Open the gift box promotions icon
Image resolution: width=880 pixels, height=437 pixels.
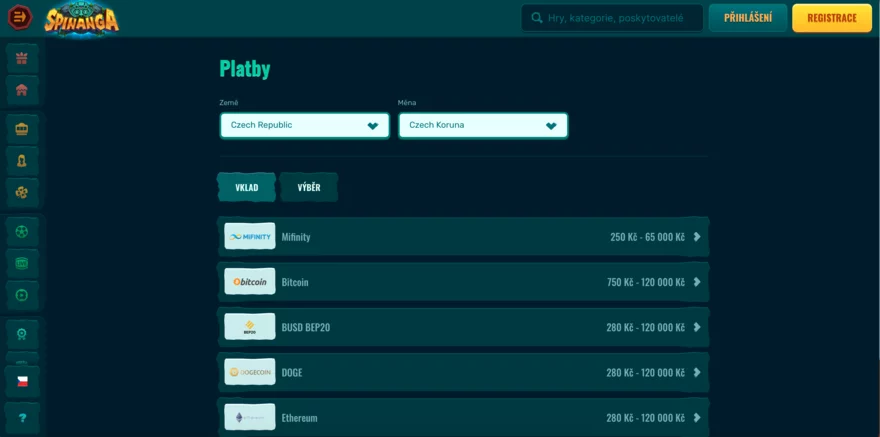coord(22,58)
